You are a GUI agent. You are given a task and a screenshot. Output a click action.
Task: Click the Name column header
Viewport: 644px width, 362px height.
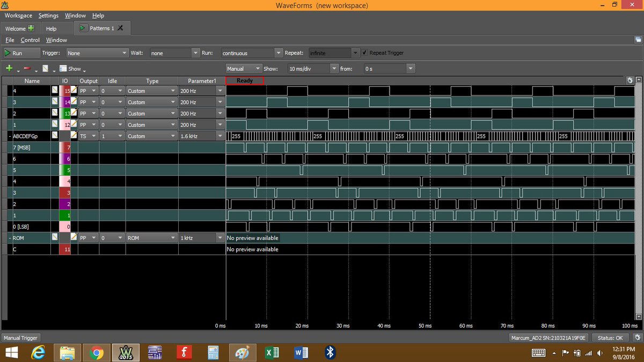pyautogui.click(x=32, y=81)
